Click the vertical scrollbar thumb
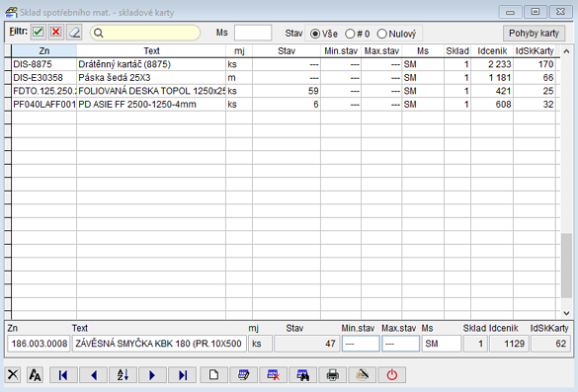Viewport: 578px width, 392px height. point(566,266)
